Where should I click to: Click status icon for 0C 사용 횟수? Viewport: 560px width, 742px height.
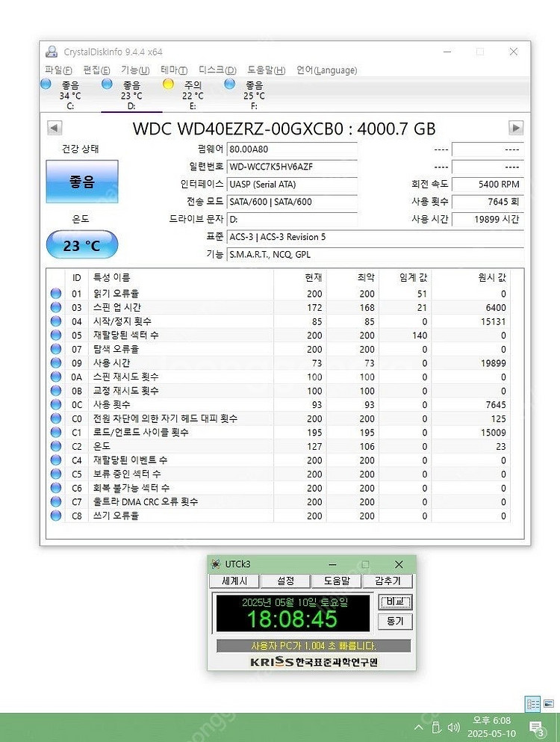[x=56, y=404]
